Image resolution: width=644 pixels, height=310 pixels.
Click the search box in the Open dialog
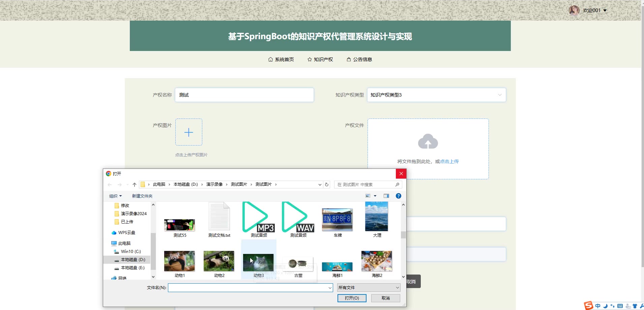pyautogui.click(x=368, y=184)
